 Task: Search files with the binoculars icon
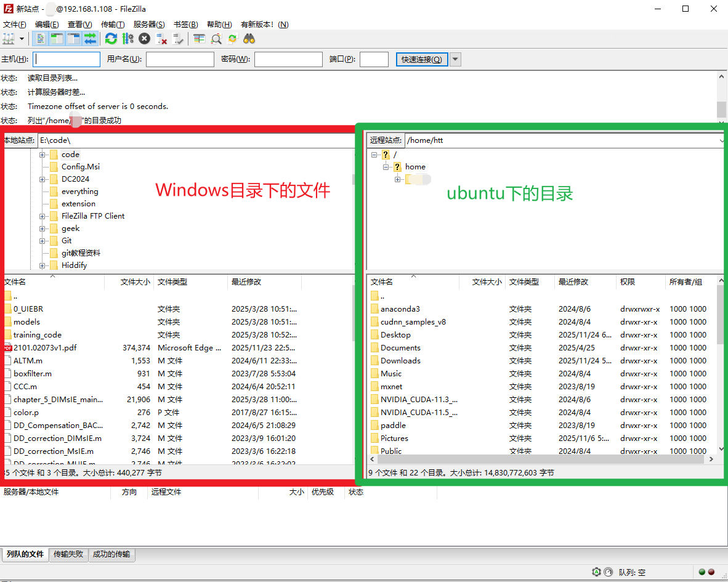pos(249,39)
